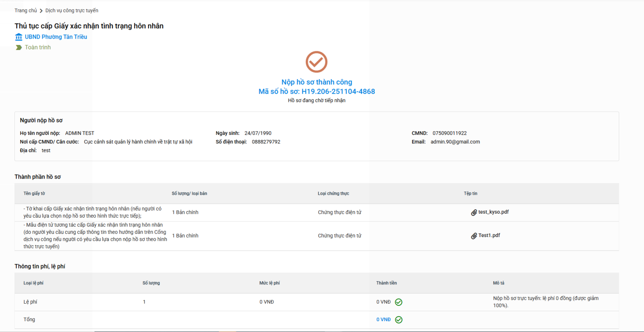Click the paperclip icon beside Test1.pdf

tap(474, 236)
